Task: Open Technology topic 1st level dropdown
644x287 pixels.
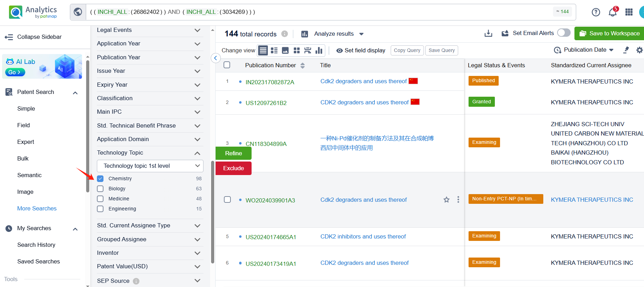Action: pyautogui.click(x=150, y=166)
